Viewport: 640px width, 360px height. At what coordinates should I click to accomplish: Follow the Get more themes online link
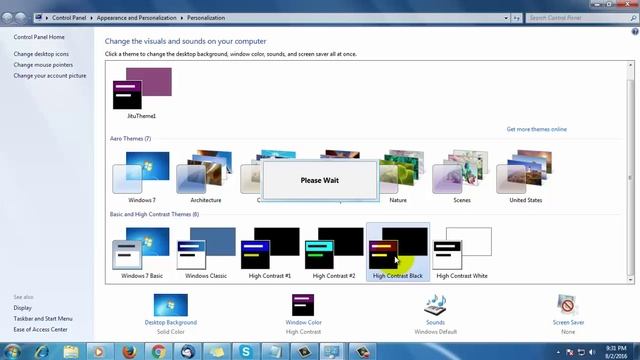[536, 129]
